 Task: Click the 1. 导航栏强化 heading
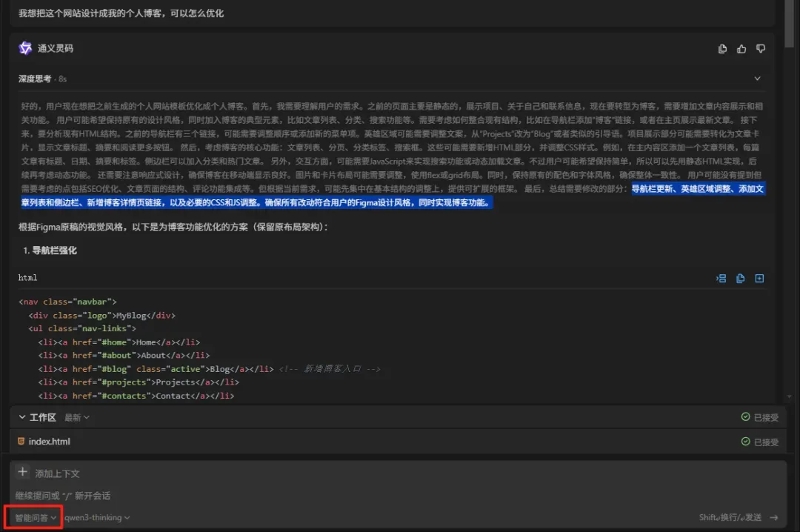coord(50,250)
